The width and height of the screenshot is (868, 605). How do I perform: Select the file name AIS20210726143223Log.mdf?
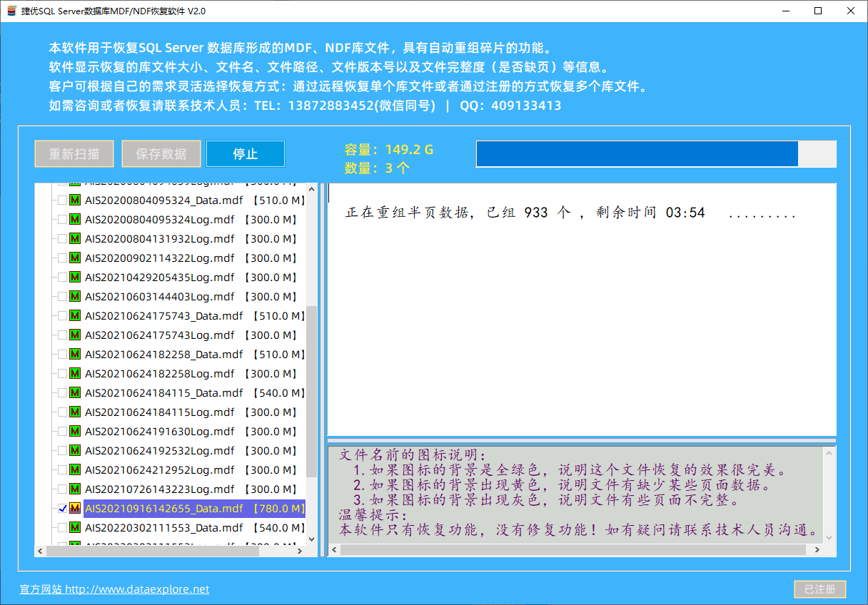pos(160,489)
